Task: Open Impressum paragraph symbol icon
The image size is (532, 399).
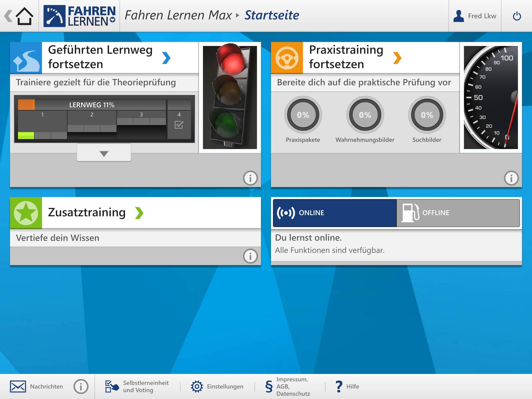Action: coord(269,387)
